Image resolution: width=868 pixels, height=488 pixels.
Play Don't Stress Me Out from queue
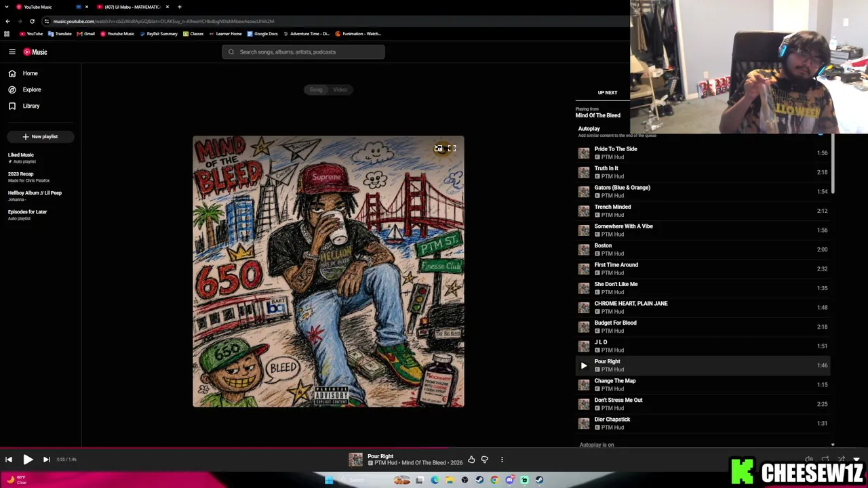click(x=703, y=404)
